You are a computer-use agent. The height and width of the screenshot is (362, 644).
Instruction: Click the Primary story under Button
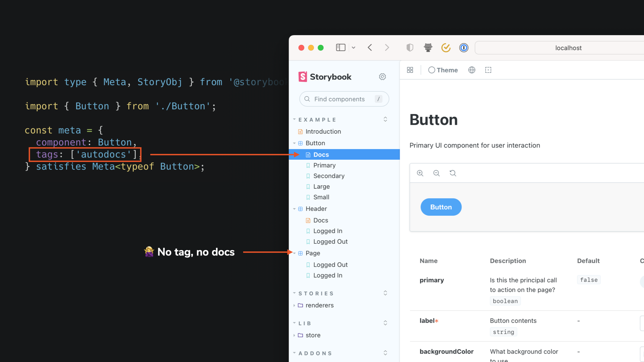pyautogui.click(x=325, y=165)
